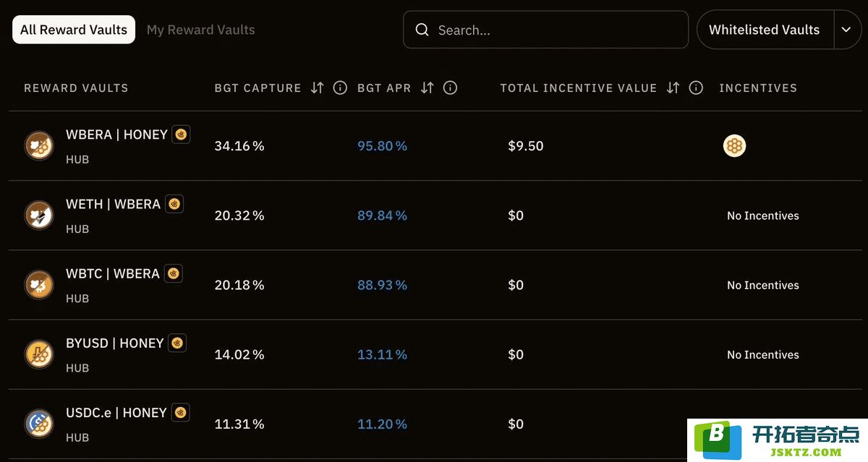868x462 pixels.
Task: Click BGT APR info icon
Action: click(x=450, y=87)
